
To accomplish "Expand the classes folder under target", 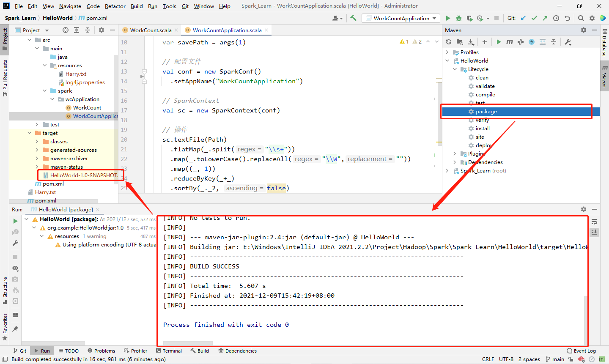I will click(37, 141).
